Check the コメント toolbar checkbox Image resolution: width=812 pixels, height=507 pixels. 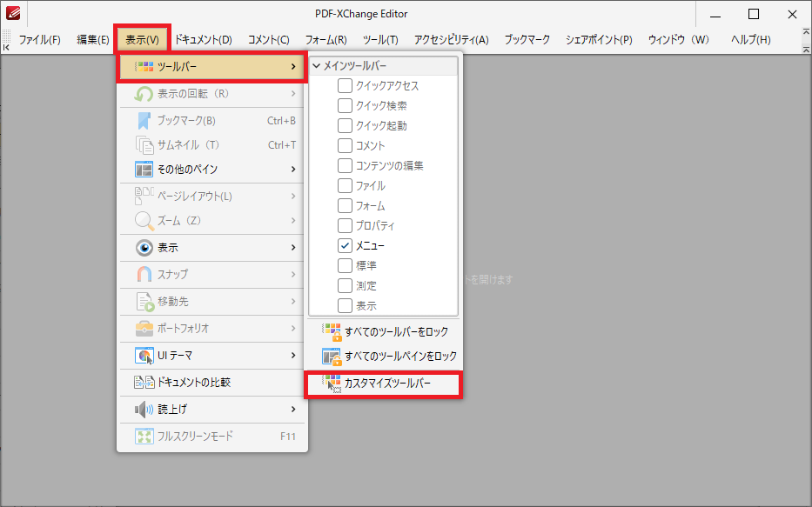[345, 145]
